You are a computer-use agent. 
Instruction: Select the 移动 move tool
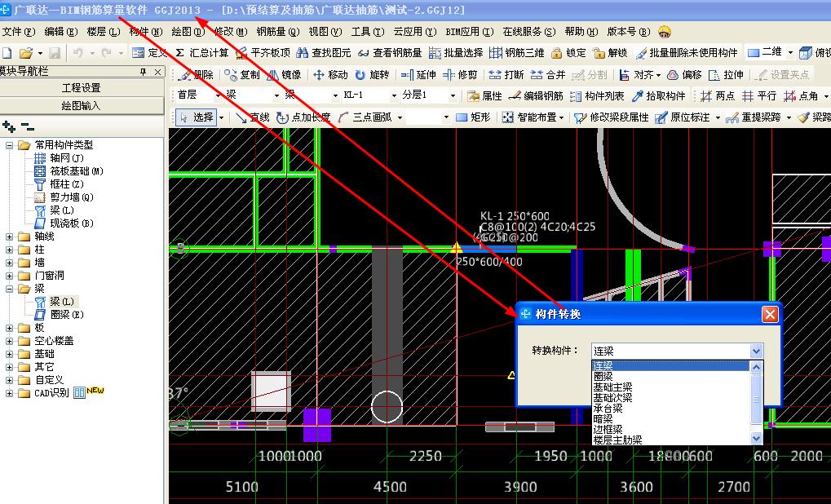coord(330,75)
